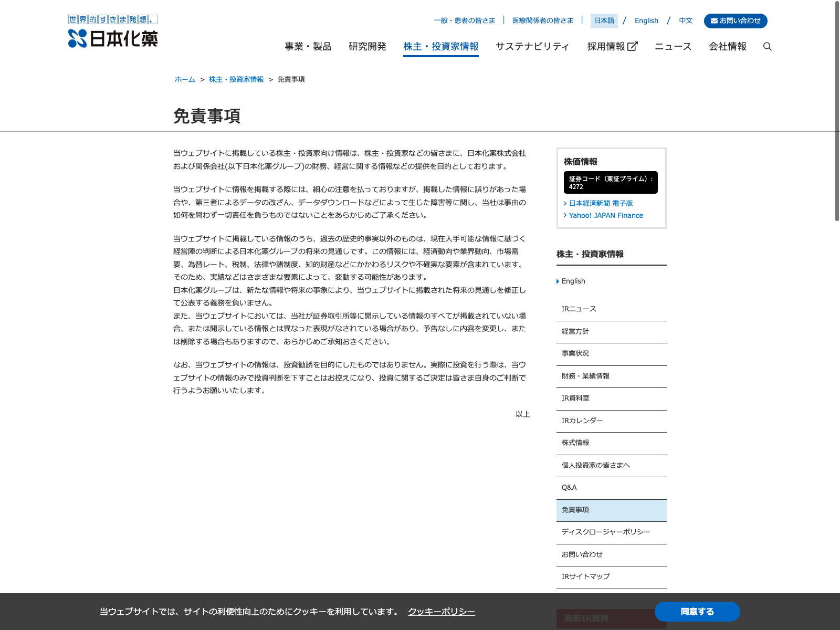The width and height of the screenshot is (840, 630).
Task: Open the サステナビリティ navigation menu
Action: (x=532, y=47)
